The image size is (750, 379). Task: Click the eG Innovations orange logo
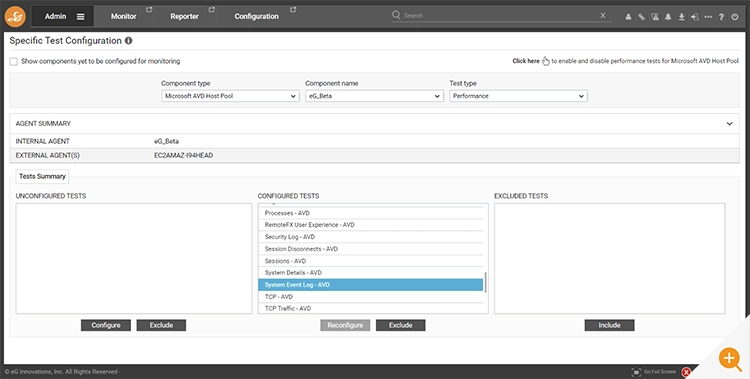click(x=15, y=17)
